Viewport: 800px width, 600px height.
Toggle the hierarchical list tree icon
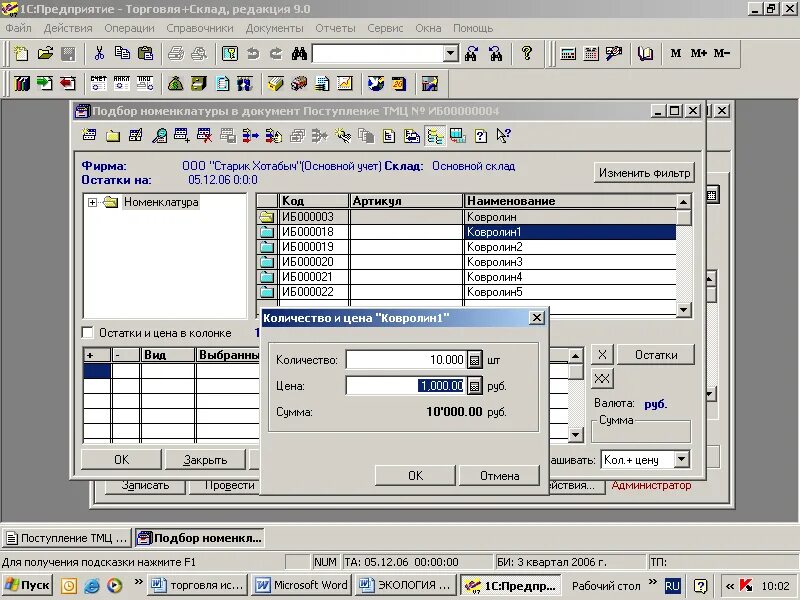click(x=435, y=135)
